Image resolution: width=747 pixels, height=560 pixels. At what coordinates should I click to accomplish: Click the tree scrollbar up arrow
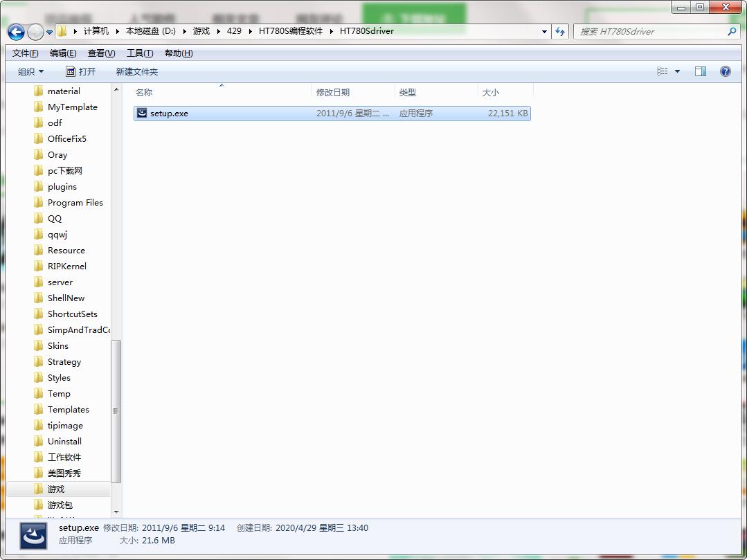point(116,89)
